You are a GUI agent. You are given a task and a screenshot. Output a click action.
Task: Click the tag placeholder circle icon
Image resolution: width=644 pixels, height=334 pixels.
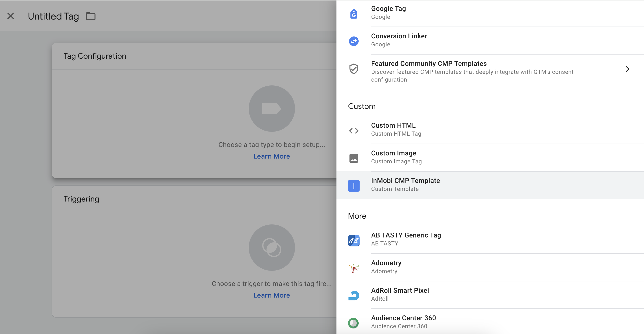[272, 109]
